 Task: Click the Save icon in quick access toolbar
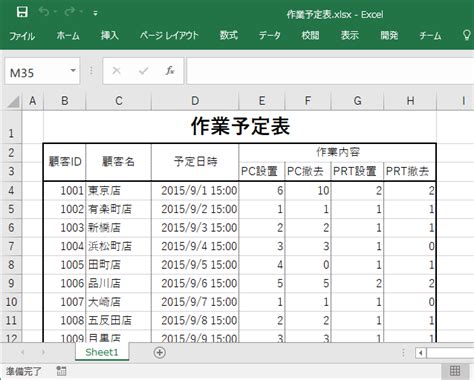(22, 12)
